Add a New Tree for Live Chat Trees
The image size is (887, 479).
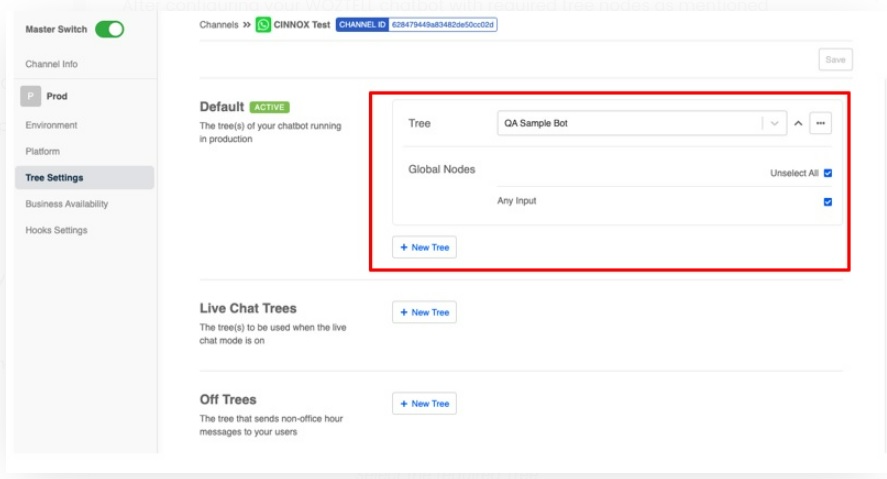(x=424, y=312)
